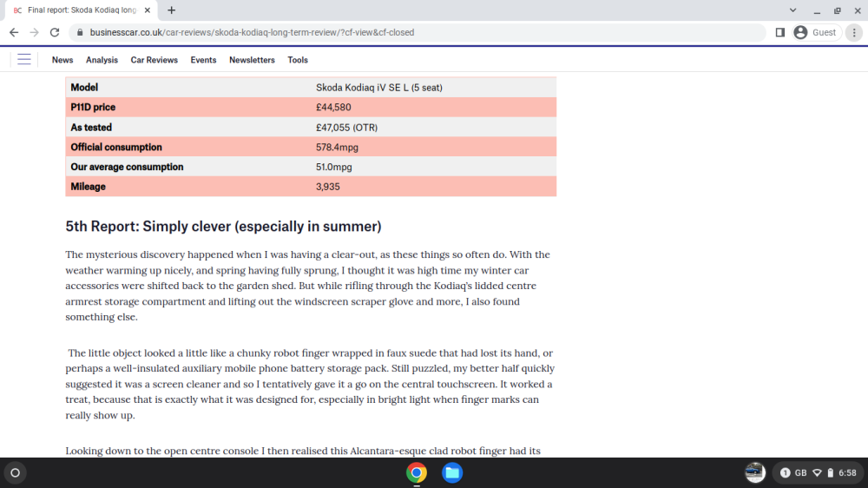This screenshot has width=868, height=488.
Task: Check the battery status icon
Action: 831,473
